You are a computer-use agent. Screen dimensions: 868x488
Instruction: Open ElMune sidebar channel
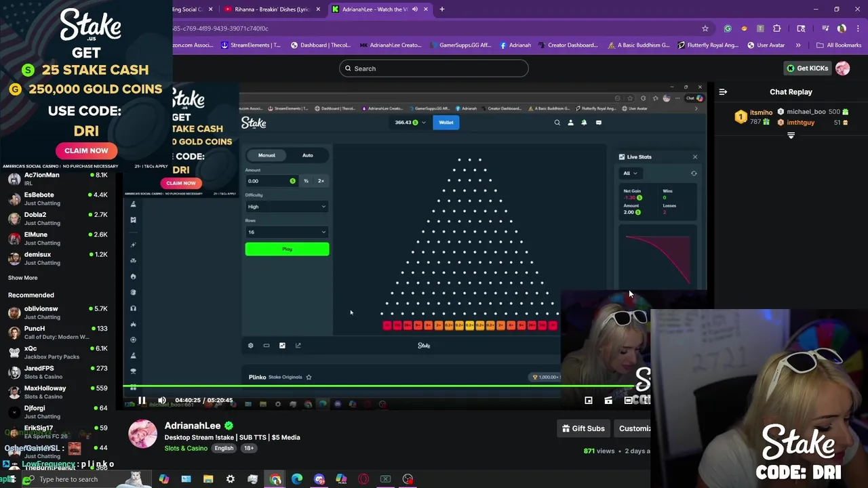58,239
